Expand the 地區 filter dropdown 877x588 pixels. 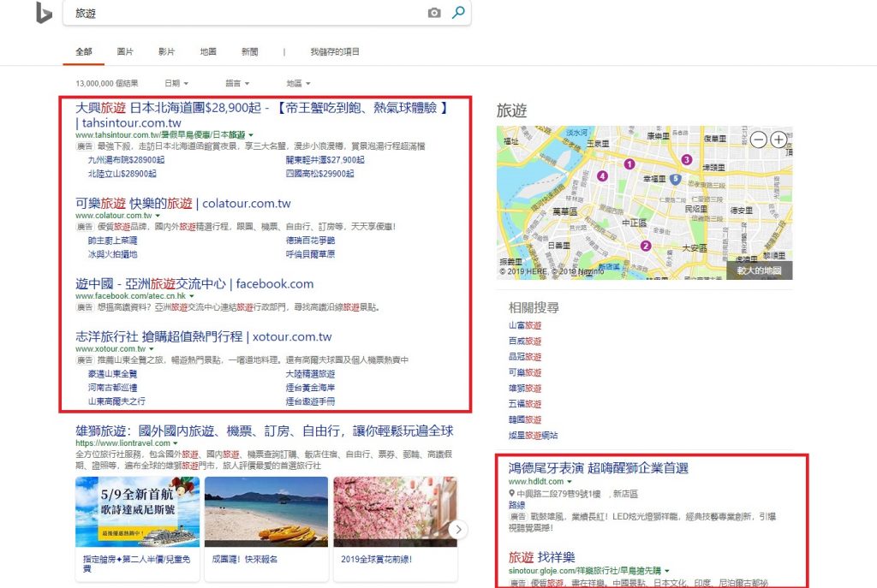pyautogui.click(x=299, y=83)
